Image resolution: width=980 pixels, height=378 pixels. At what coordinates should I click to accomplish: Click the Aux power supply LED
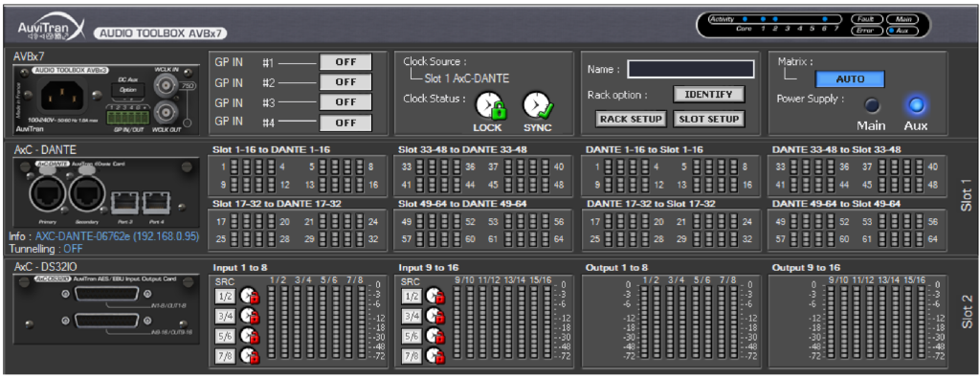coord(916,105)
